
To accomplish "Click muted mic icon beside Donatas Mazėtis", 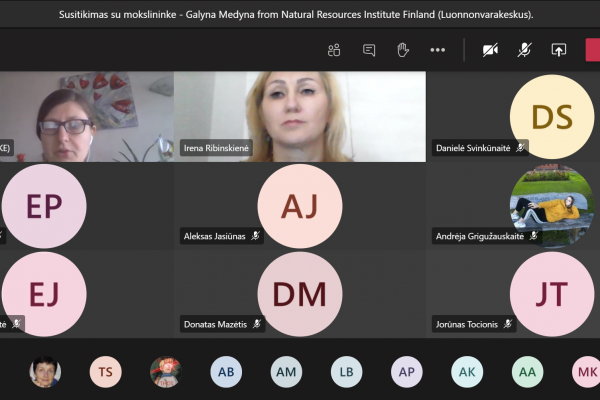I will click(257, 324).
